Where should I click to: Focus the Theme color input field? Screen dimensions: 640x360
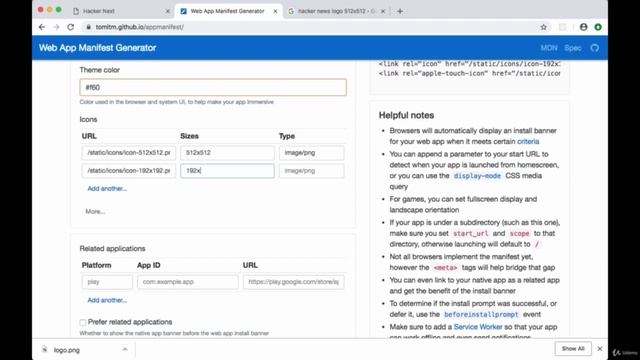pos(213,87)
